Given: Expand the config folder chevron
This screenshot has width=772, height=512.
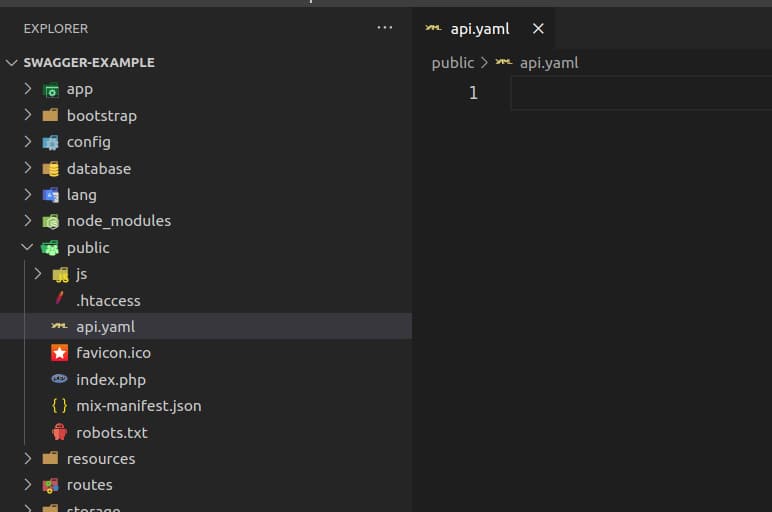Looking at the screenshot, I should 28,142.
